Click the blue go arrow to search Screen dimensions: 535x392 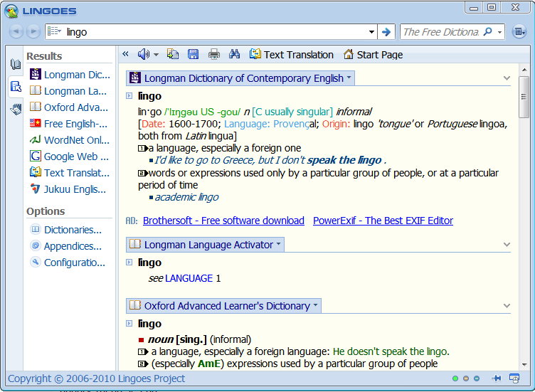click(386, 32)
